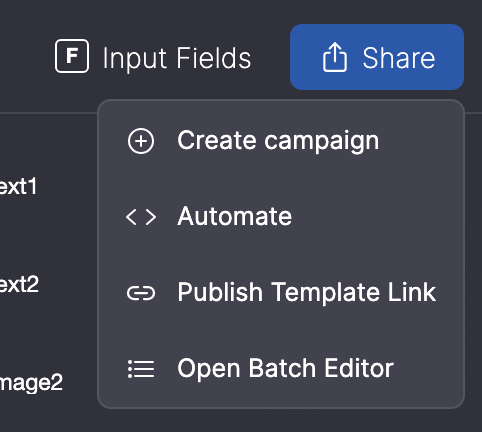The height and width of the screenshot is (432, 482).
Task: Click the list icon beside Open Batch Editor
Action: point(141,369)
